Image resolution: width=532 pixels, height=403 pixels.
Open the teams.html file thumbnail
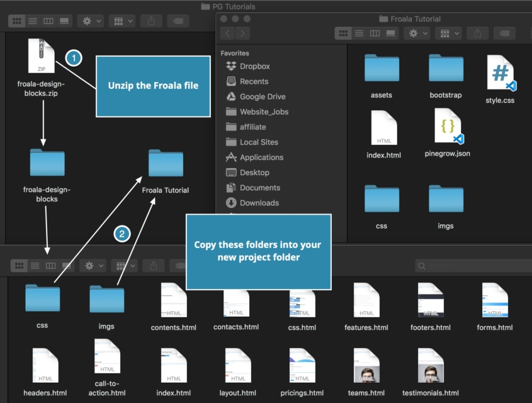(366, 365)
